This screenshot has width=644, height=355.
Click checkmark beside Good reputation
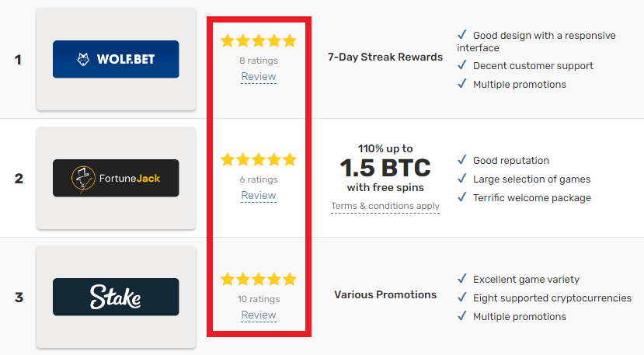pyautogui.click(x=462, y=159)
